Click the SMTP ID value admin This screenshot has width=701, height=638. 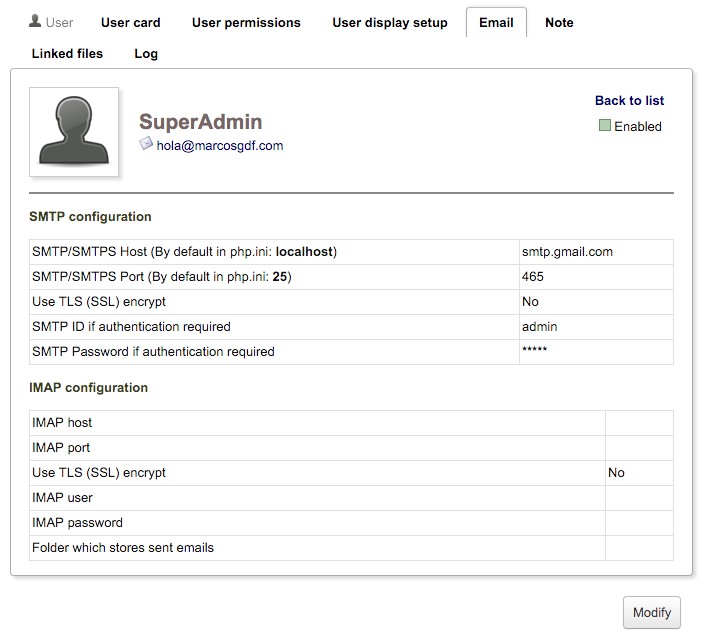[x=539, y=327]
